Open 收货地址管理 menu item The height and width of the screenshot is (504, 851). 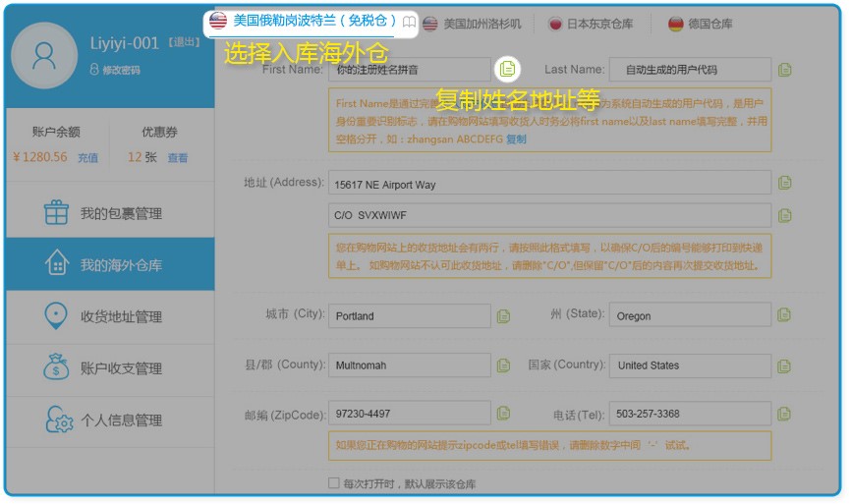coord(110,316)
